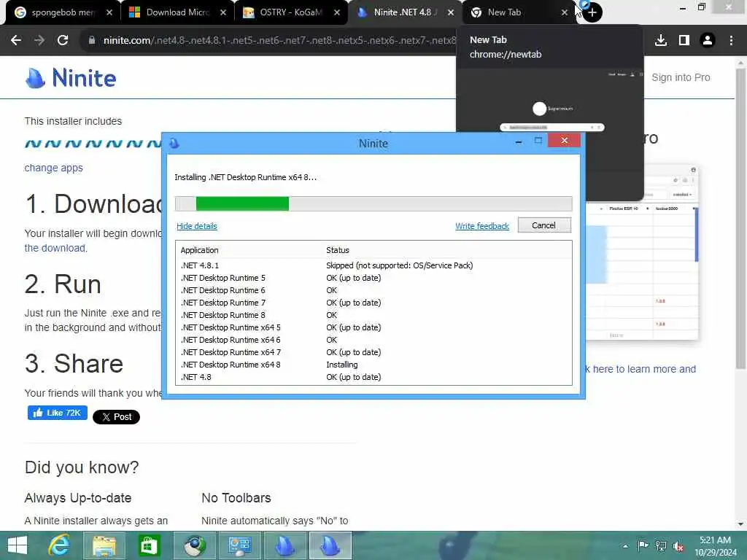747x560 pixels.
Task: Click the Ninite Pro screenshot thumbnail
Action: click(x=642, y=271)
